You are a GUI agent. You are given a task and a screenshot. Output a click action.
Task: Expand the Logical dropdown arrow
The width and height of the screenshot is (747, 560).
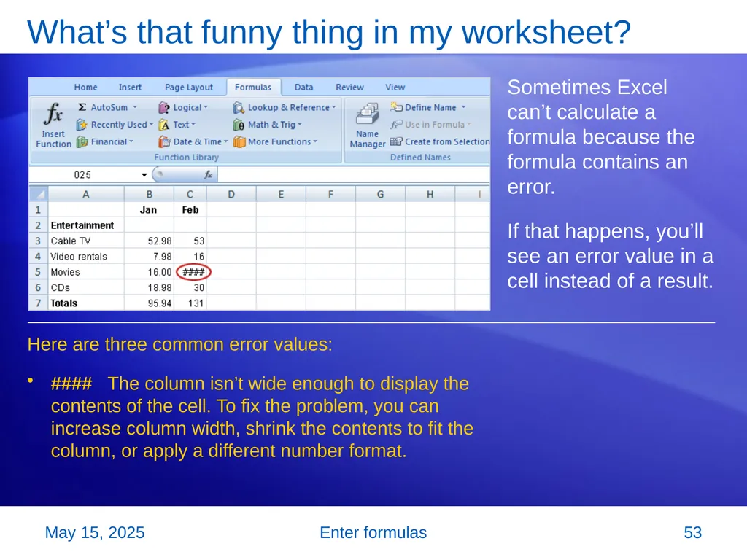pyautogui.click(x=206, y=107)
